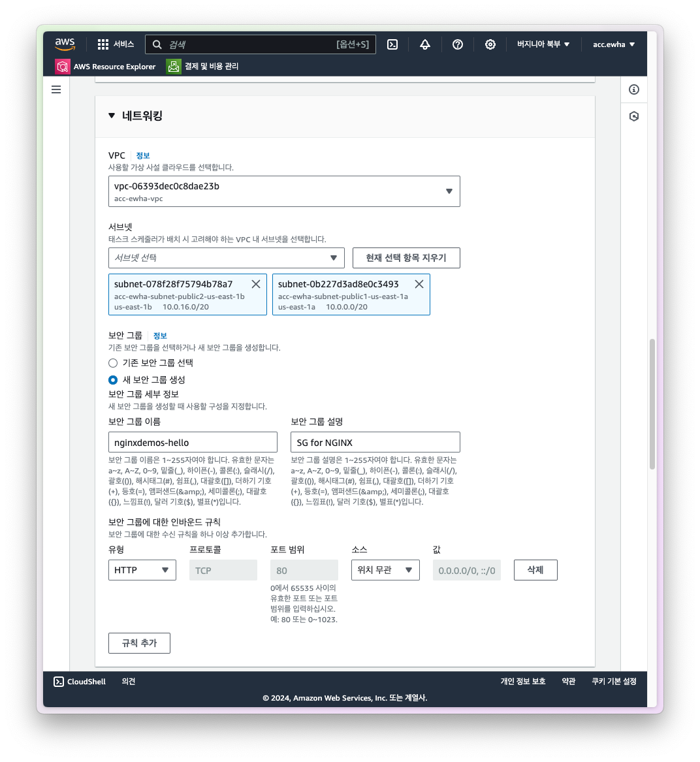
Task: Open the hamburger side navigation menu
Action: [56, 89]
